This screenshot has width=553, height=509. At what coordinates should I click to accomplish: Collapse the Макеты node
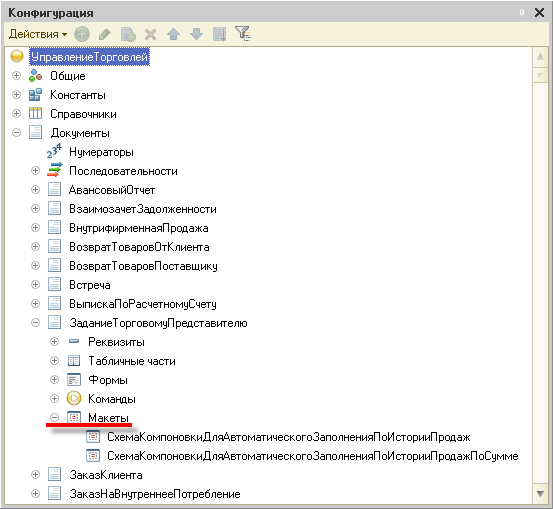(54, 418)
